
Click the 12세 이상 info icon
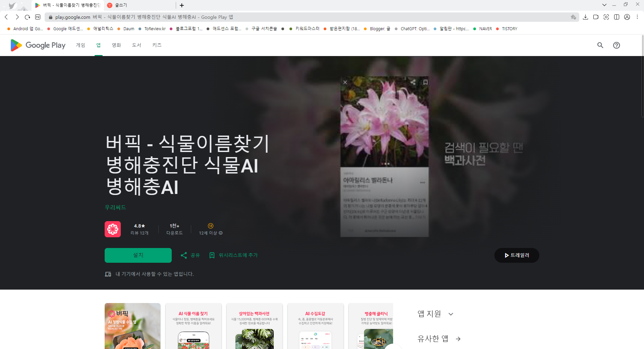coord(221,233)
